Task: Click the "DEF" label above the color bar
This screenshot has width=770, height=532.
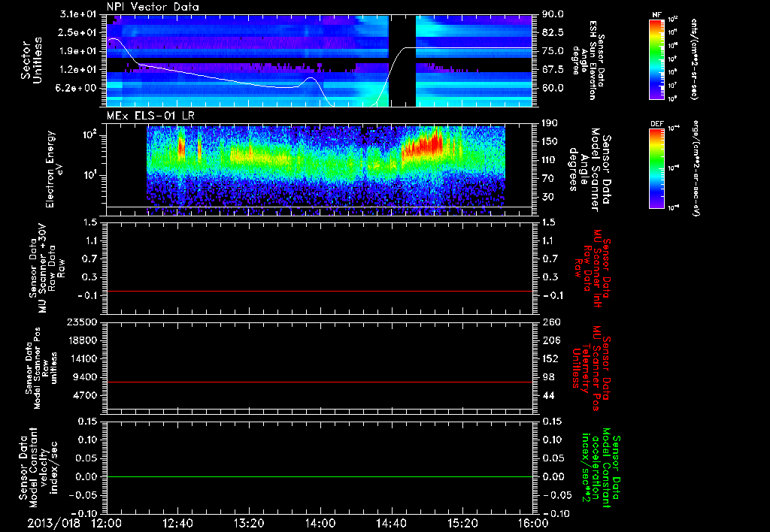Action: pyautogui.click(x=656, y=124)
